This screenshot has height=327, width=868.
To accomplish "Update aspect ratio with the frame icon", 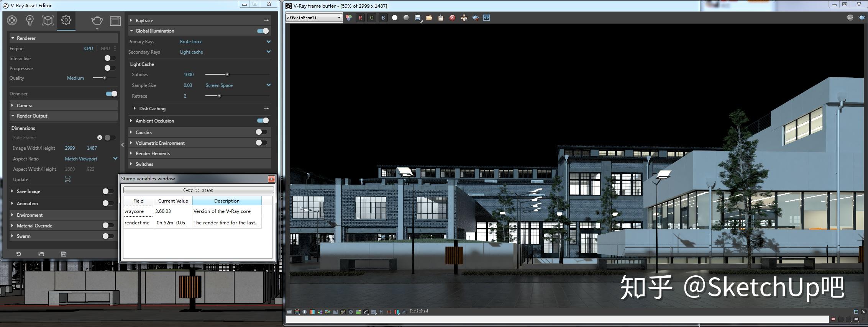I will [68, 179].
